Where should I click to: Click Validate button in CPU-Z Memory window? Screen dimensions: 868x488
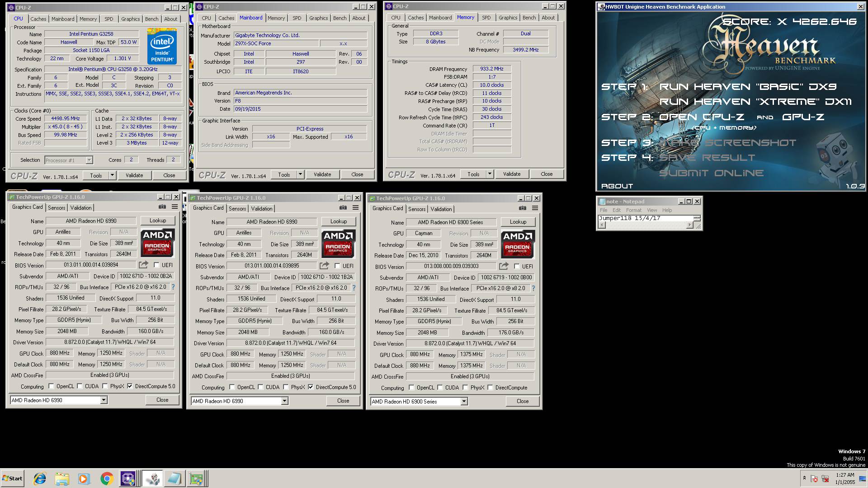(x=512, y=174)
